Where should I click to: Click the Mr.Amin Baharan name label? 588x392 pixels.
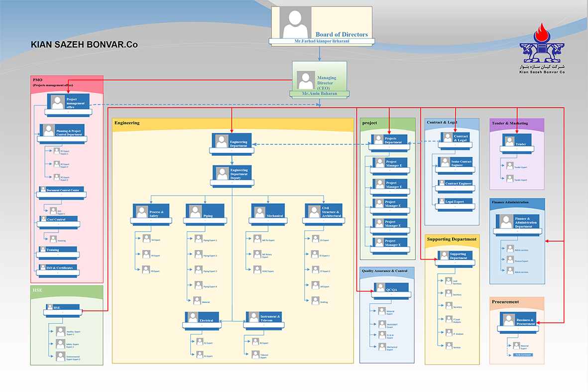point(319,94)
